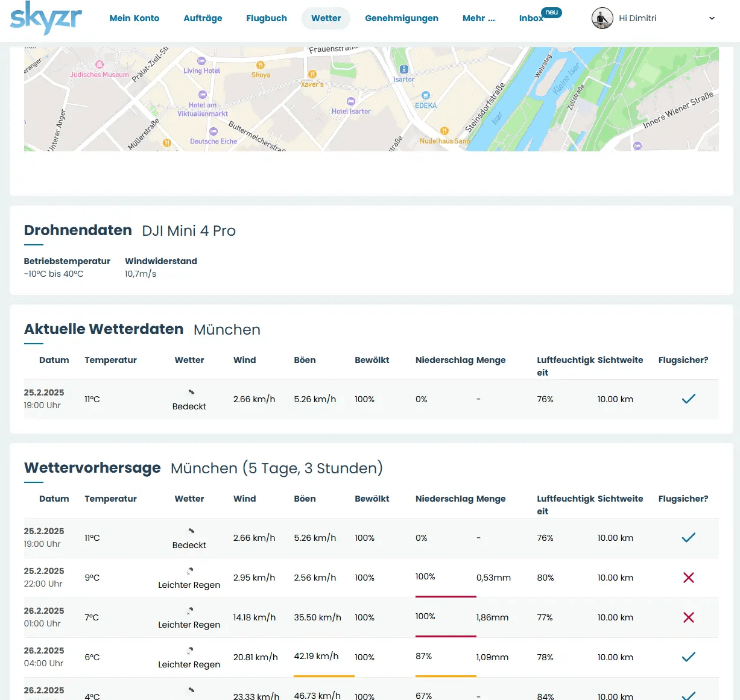Click the 1,09mm precipitation amount
The height and width of the screenshot is (700, 740).
pos(492,657)
